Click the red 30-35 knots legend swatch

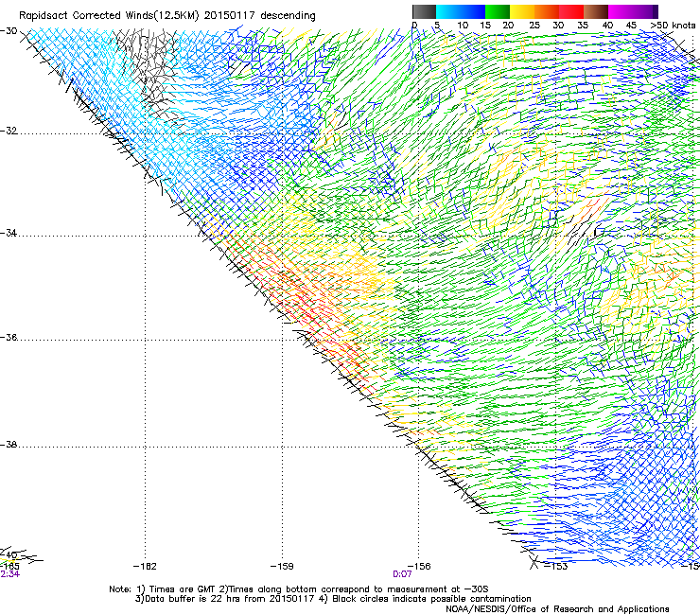coord(571,11)
